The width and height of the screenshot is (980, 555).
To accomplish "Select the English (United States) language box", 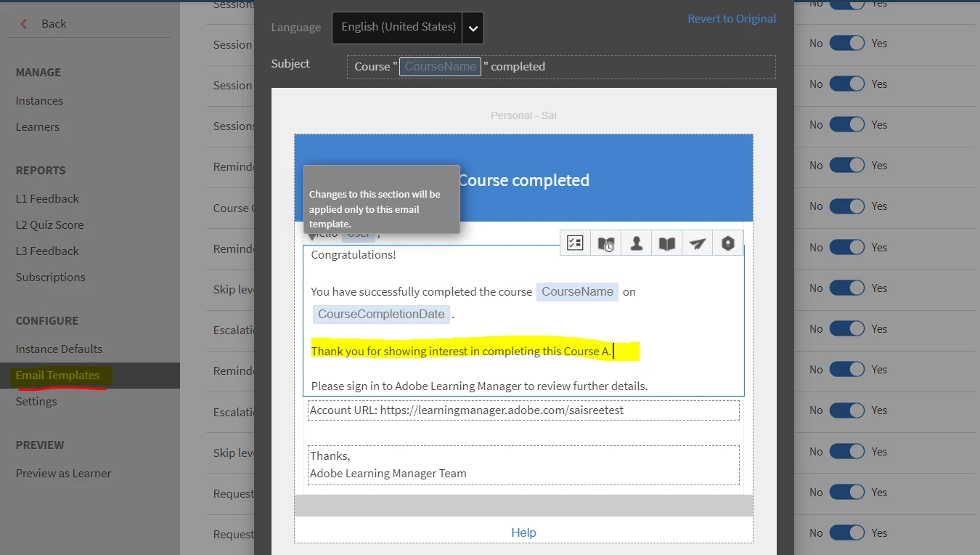I will pyautogui.click(x=398, y=28).
